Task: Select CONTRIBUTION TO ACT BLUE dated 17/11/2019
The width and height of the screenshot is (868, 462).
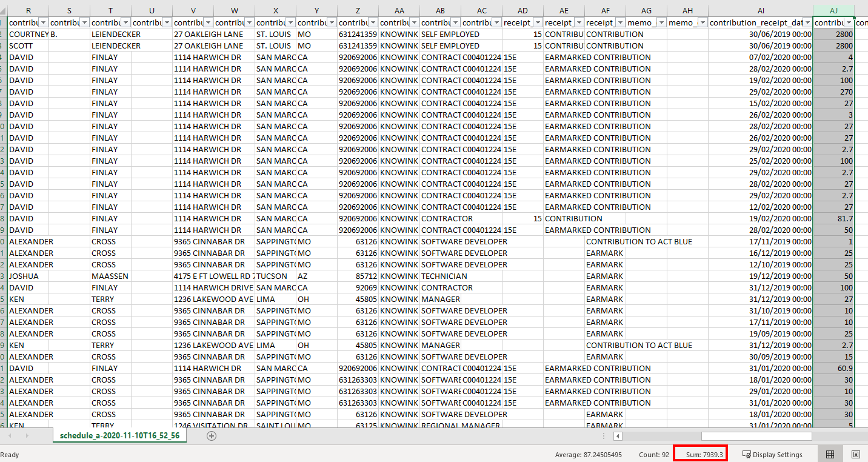Action: click(x=639, y=241)
